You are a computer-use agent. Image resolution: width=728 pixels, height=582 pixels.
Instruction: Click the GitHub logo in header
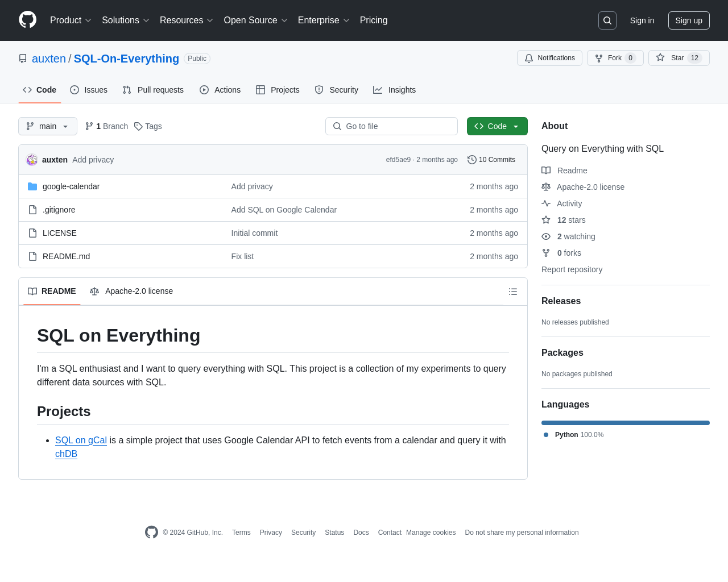28,20
